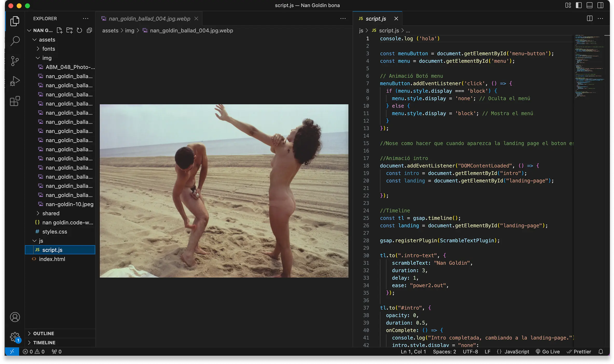This screenshot has width=614, height=364.
Task: Click New Folder icon in explorer
Action: tap(69, 30)
